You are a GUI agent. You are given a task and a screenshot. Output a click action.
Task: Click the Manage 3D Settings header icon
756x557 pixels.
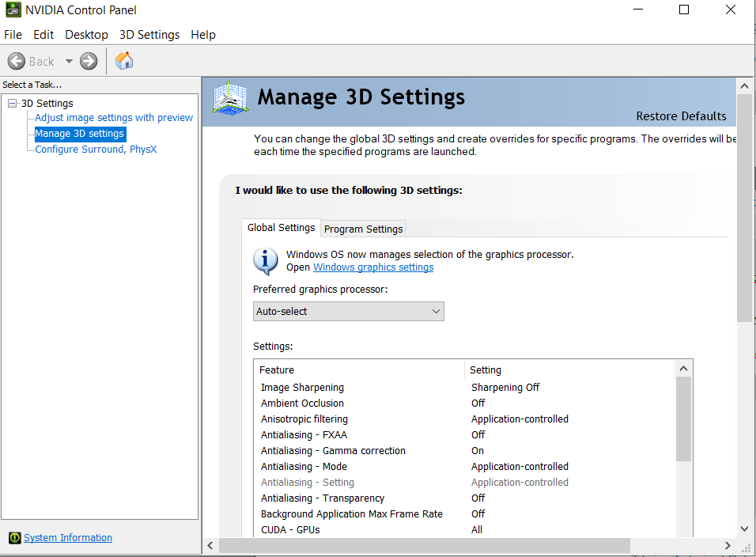[230, 98]
